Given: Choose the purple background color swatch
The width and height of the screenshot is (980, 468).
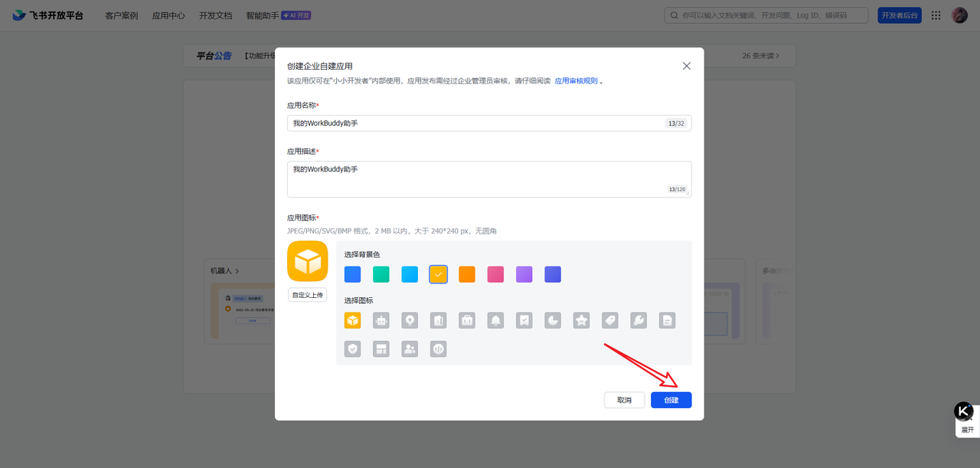Looking at the screenshot, I should [524, 274].
